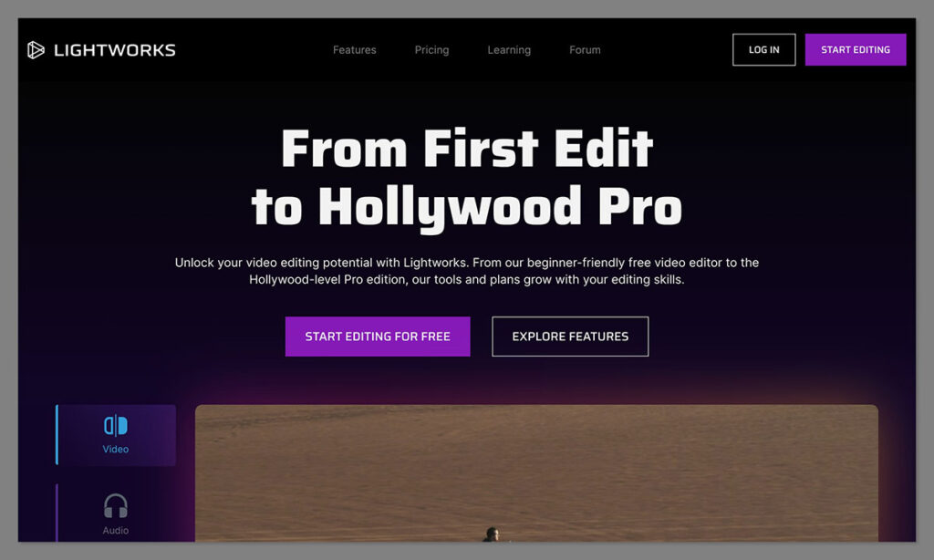Click the LOG IN button
The image size is (934, 560).
(x=763, y=49)
